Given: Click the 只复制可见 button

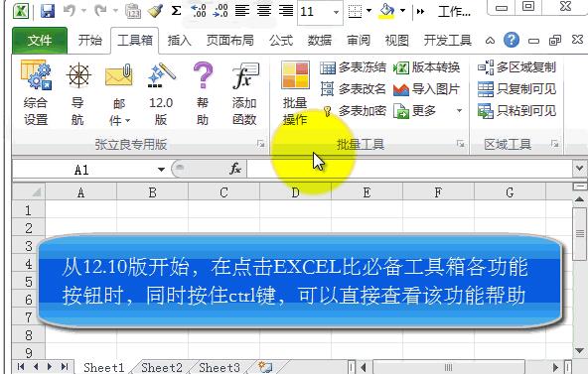Looking at the screenshot, I should click(x=516, y=89).
